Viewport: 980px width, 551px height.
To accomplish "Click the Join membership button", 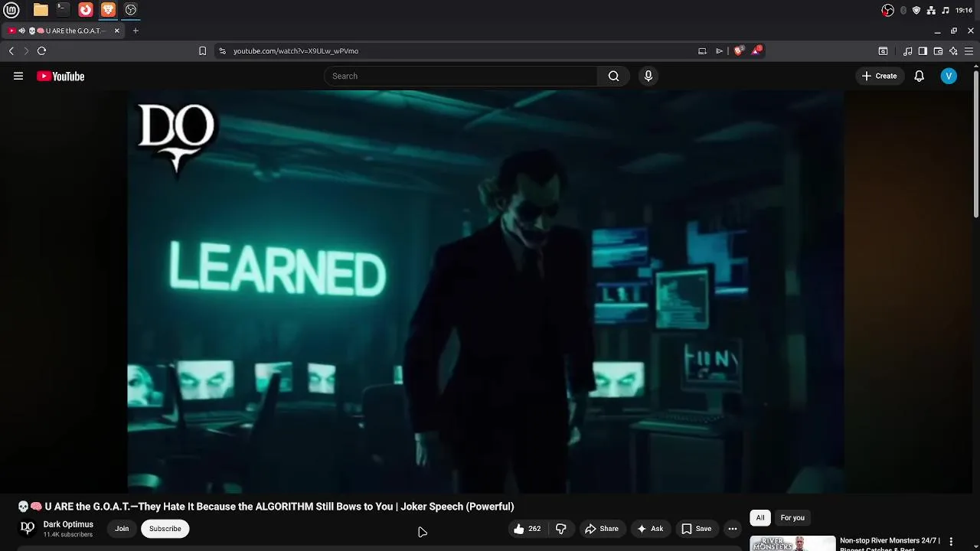I will point(122,529).
